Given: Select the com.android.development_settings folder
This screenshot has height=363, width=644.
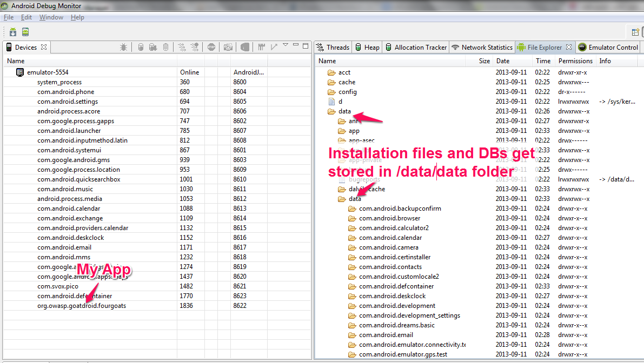Looking at the screenshot, I should coord(409,315).
